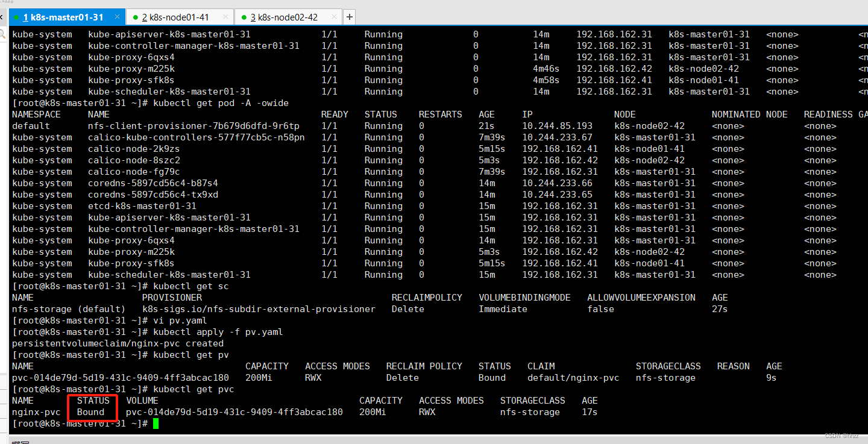The image size is (868, 444).
Task: Click the RECLAIM POLICY header in pv output
Action: point(424,366)
